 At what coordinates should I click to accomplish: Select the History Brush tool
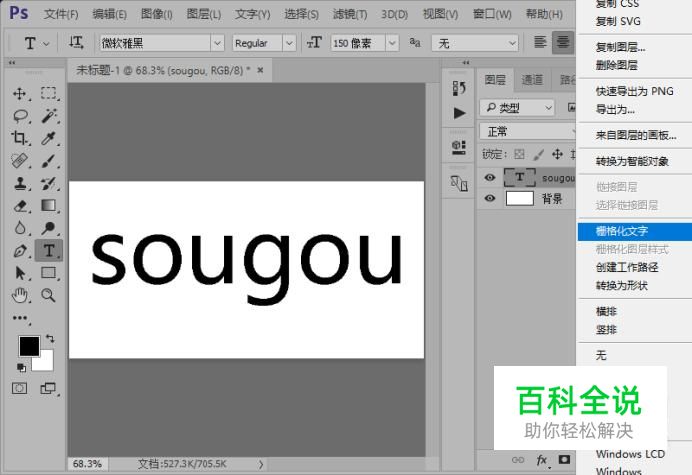point(49,183)
